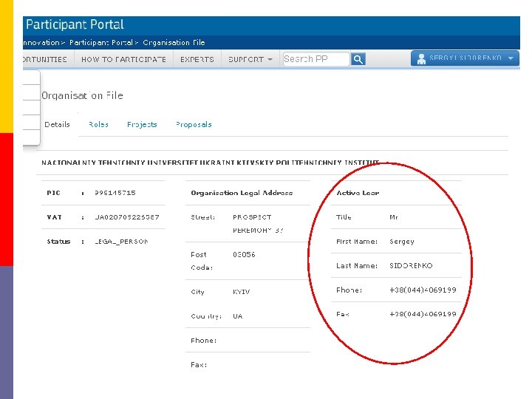Select the Details tab

point(57,125)
